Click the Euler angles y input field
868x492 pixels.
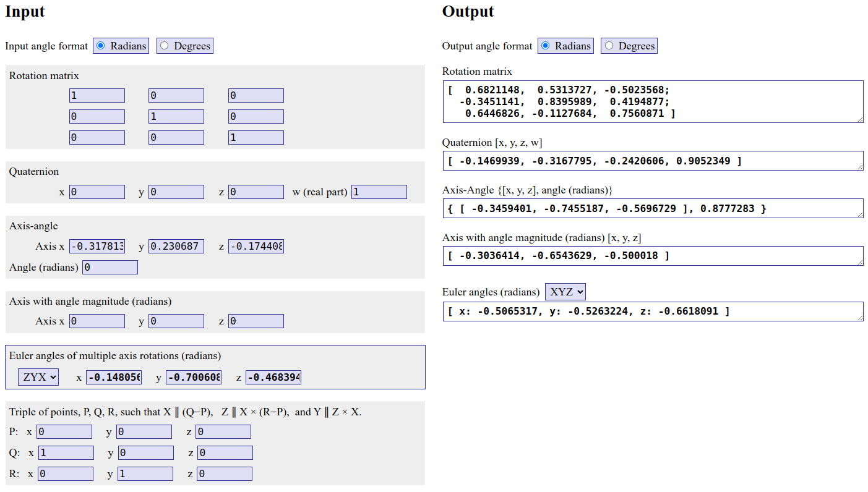tap(194, 377)
